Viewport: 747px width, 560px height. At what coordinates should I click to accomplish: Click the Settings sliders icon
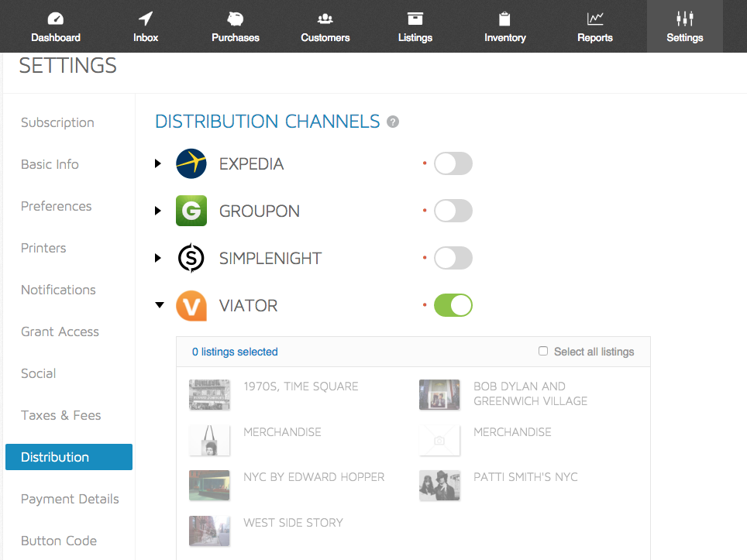point(684,19)
